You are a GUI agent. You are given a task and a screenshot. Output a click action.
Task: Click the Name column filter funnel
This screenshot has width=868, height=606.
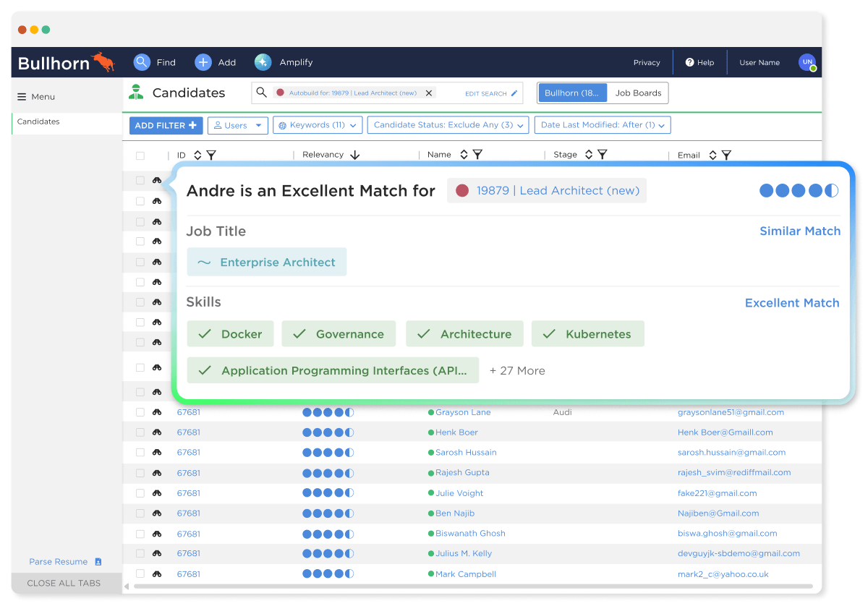(x=477, y=155)
